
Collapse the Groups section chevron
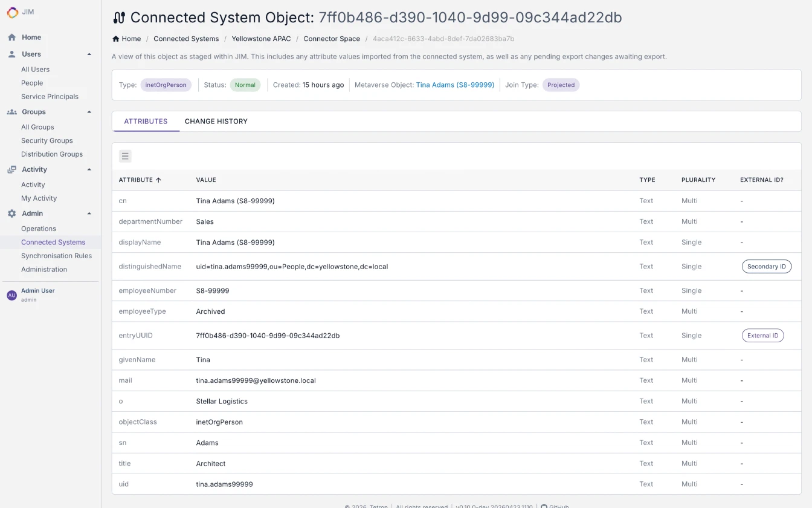pyautogui.click(x=89, y=111)
